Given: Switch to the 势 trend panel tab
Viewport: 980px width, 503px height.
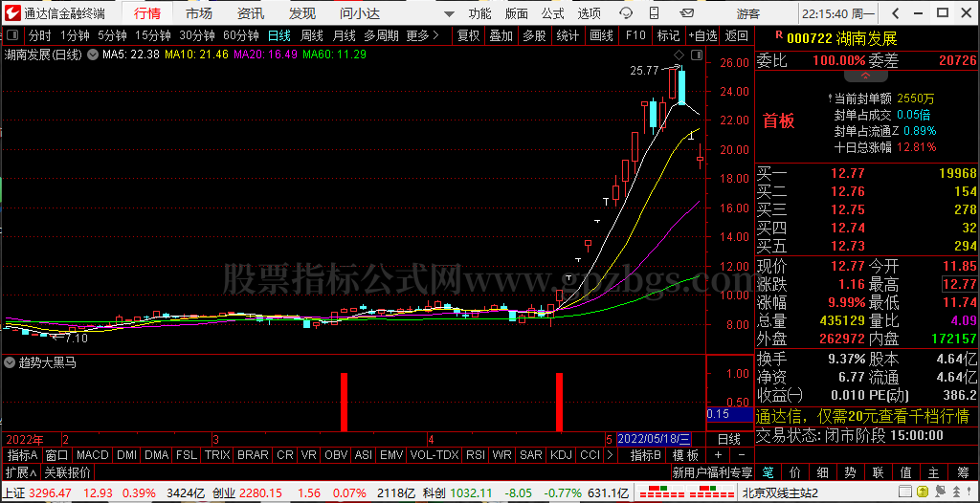Looking at the screenshot, I should [x=850, y=471].
